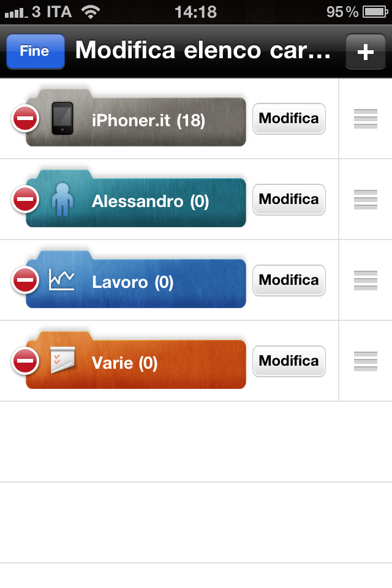
Task: Tap the reorder grip for Lavoro row
Action: pyautogui.click(x=366, y=280)
